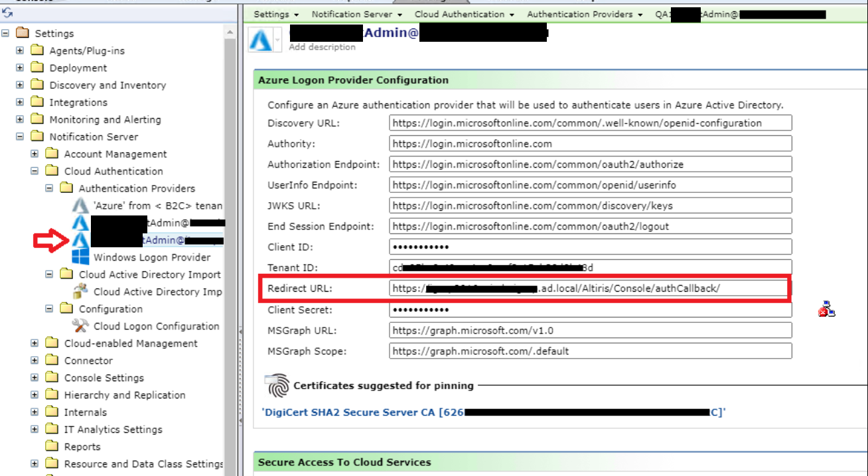The height and width of the screenshot is (476, 868).
Task: Open the Authentication Providers breadcrumb menu
Action: (585, 14)
